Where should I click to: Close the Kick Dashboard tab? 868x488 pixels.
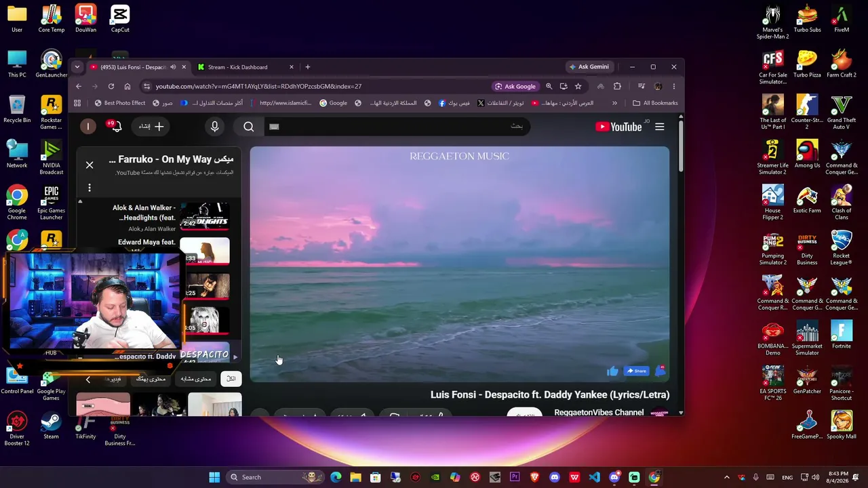pos(292,67)
